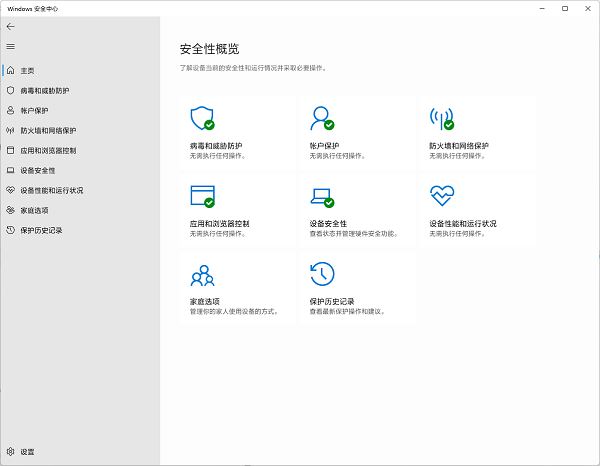This screenshot has width=600, height=466.
Task: Open the large virus protection shield icon
Action: 202,118
